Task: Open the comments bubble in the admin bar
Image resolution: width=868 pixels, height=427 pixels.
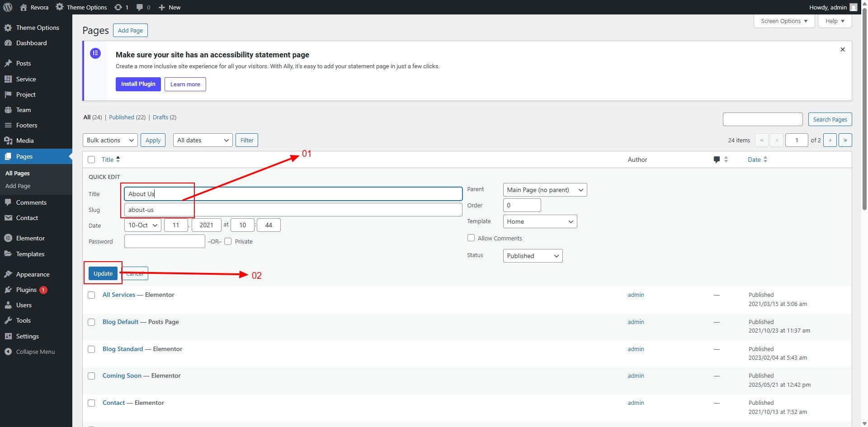Action: [x=140, y=7]
